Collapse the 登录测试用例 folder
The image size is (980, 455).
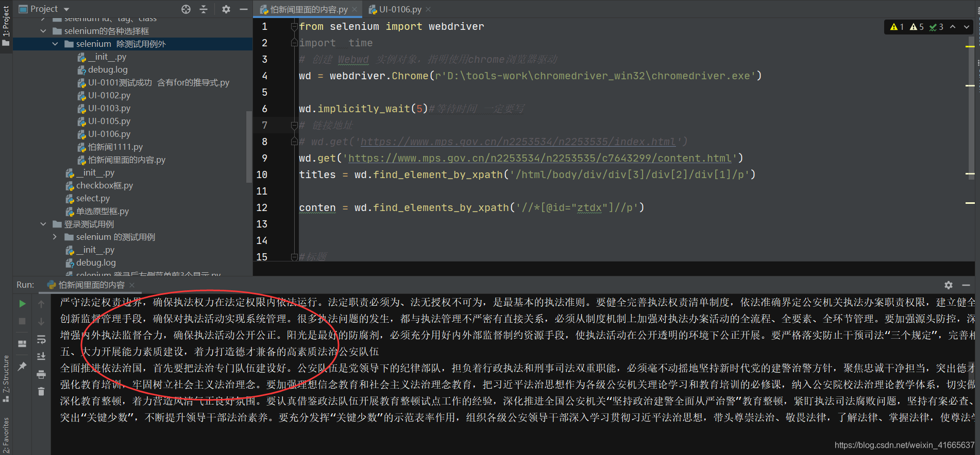pyautogui.click(x=43, y=224)
